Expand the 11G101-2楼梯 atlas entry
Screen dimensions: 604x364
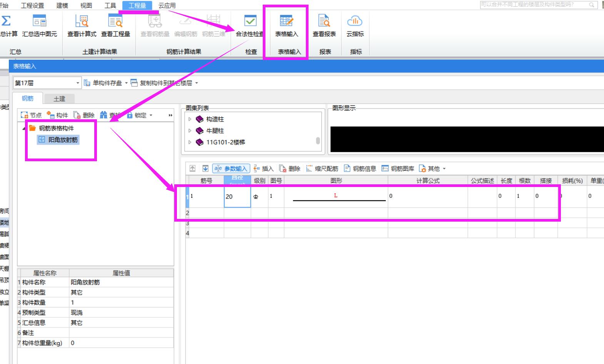tap(190, 142)
